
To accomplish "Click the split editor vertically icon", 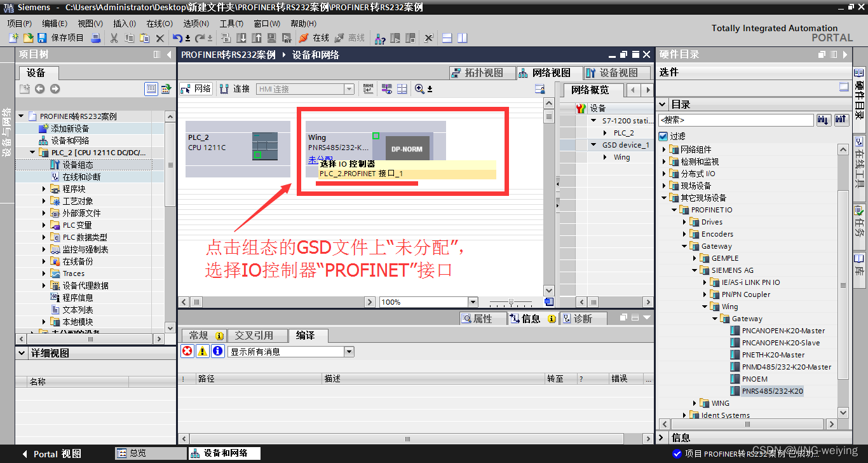I will (x=463, y=38).
